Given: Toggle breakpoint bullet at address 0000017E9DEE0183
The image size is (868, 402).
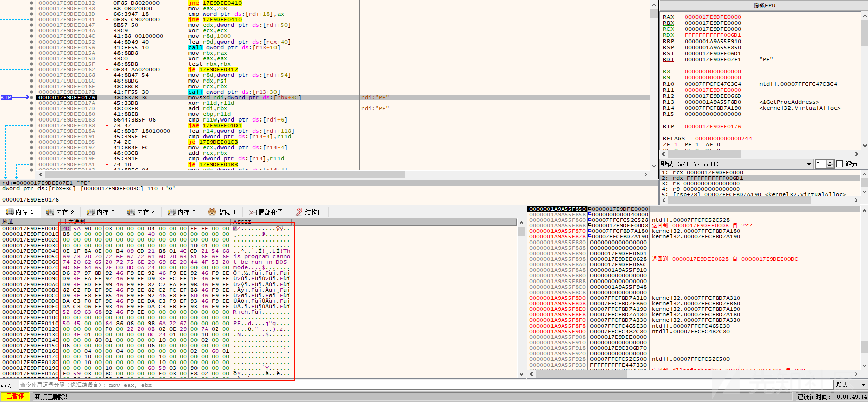Looking at the screenshot, I should pos(32,119).
